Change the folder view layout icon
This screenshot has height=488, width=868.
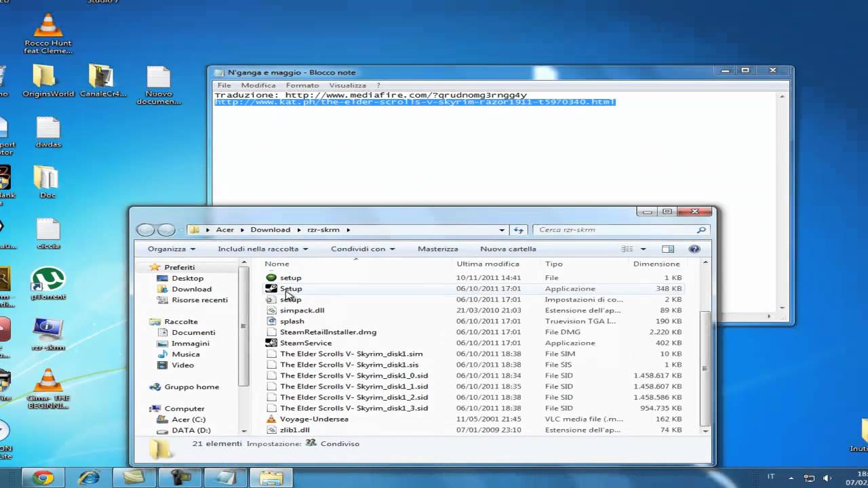pos(627,249)
